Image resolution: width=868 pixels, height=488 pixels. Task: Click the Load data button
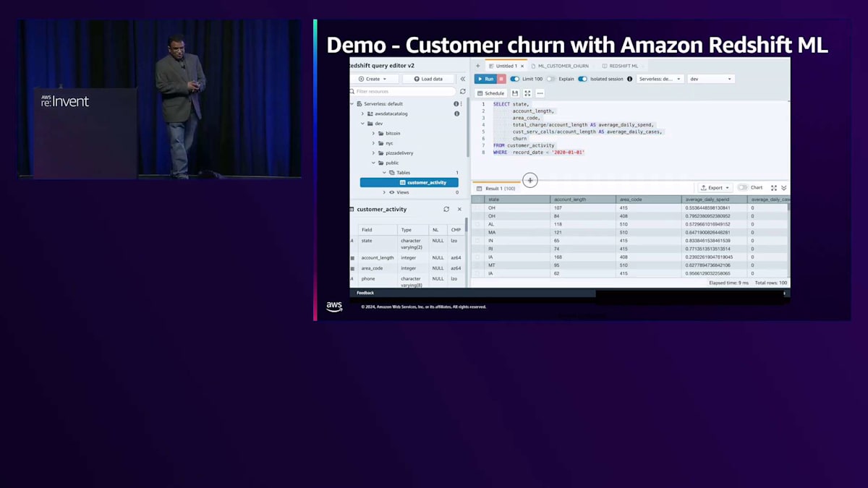428,79
